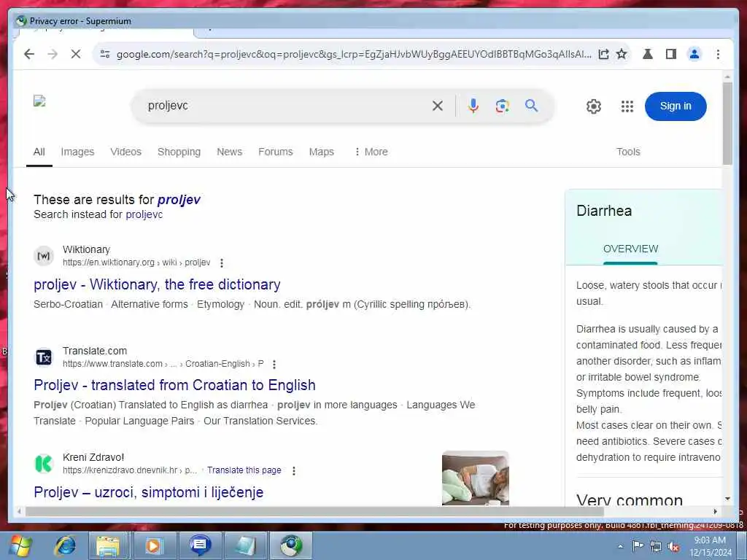Click the google.com URL in address bar
This screenshot has height=560, width=747.
click(x=354, y=54)
